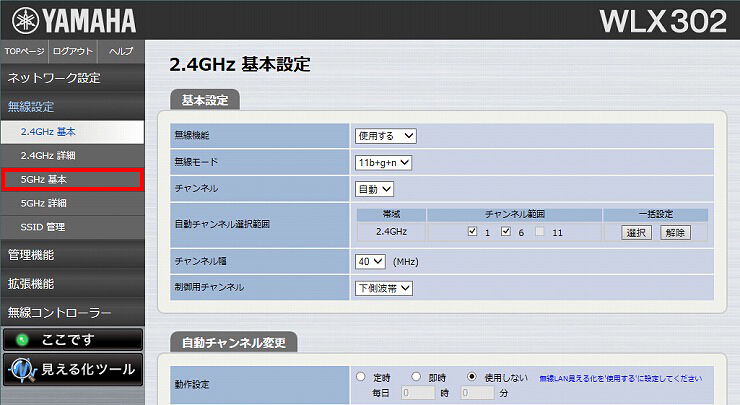
Task: Click the green LED icon on ここです button
Action: [22, 339]
